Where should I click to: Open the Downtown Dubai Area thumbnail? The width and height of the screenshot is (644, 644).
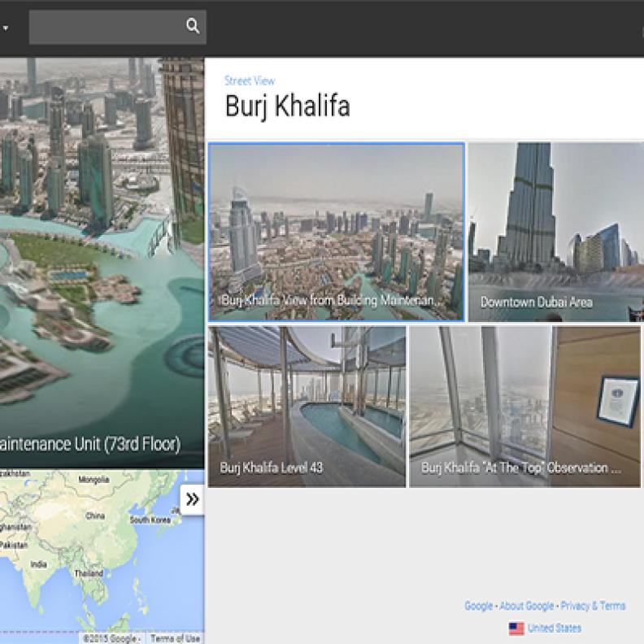(556, 232)
